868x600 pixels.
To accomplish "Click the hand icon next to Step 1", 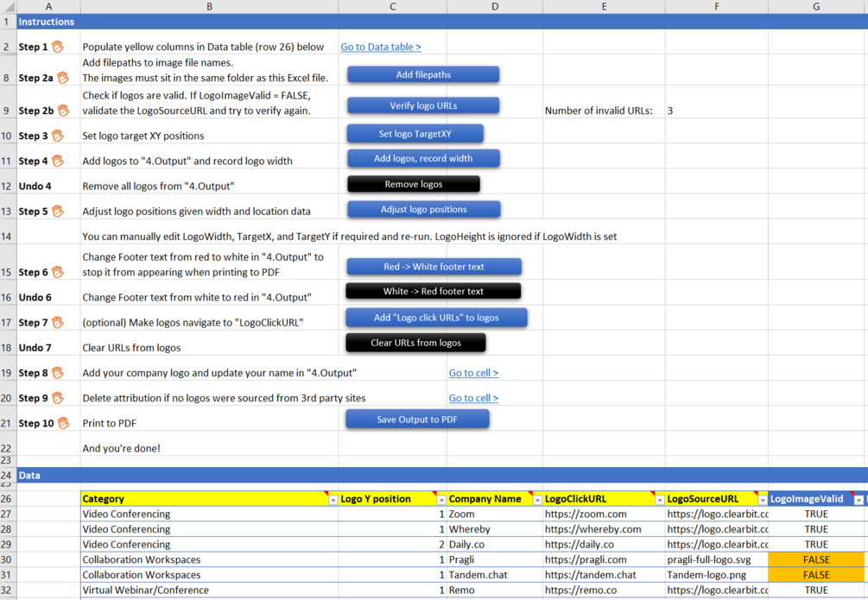I will click(x=58, y=47).
